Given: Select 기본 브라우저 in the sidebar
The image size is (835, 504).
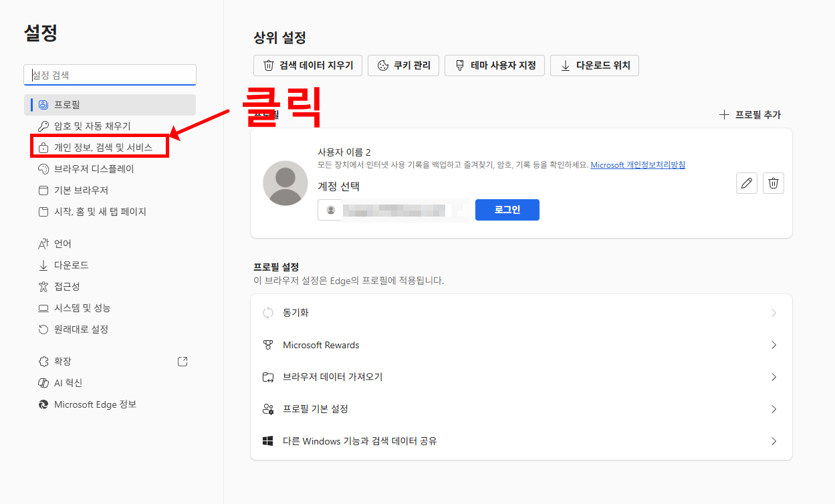Looking at the screenshot, I should click(x=111, y=191).
